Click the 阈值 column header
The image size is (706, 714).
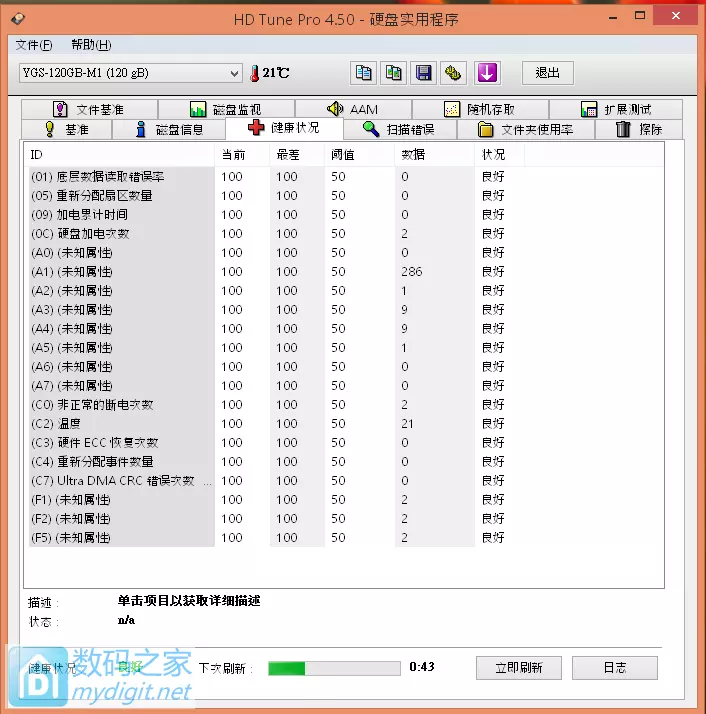[x=359, y=155]
